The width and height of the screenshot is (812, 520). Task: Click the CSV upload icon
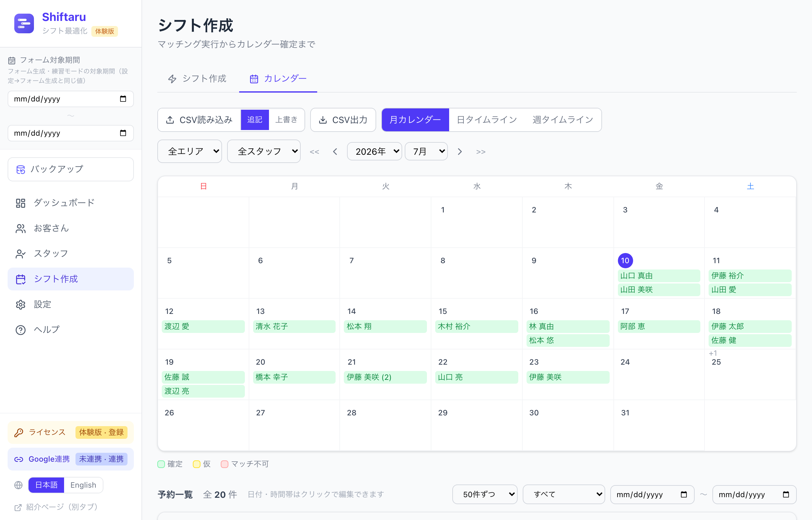point(170,120)
